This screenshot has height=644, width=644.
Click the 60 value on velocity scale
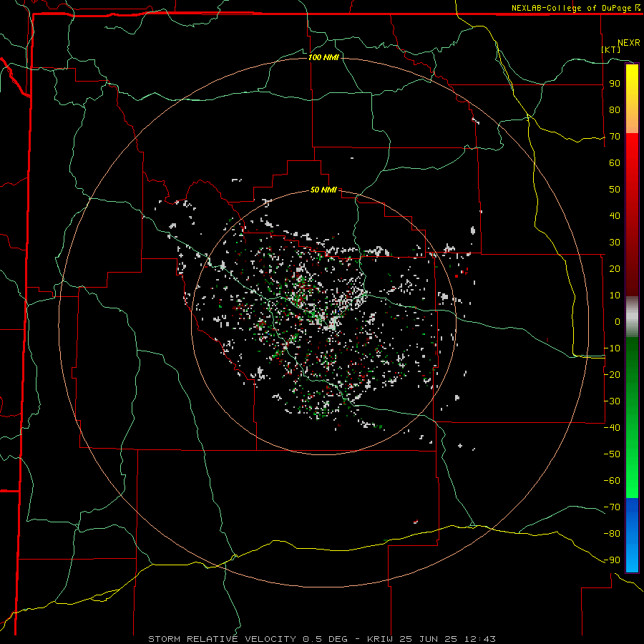tap(615, 163)
